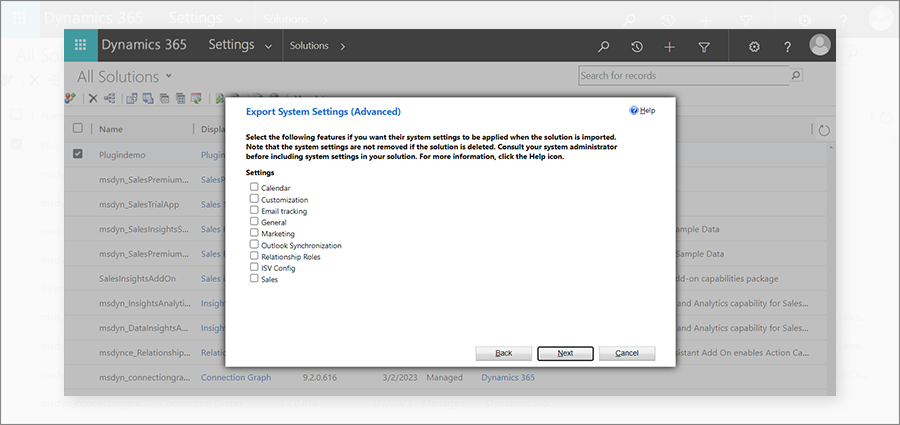
Task: Open the advanced find funnel icon
Action: [704, 47]
